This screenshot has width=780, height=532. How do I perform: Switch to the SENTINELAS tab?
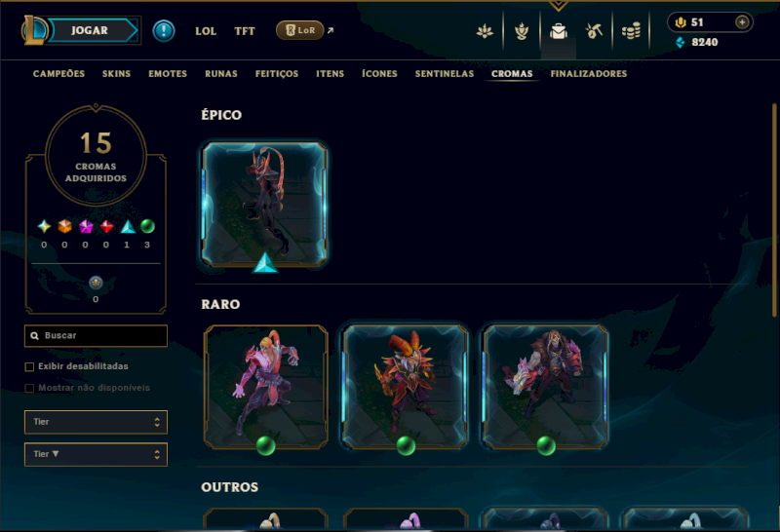click(445, 74)
